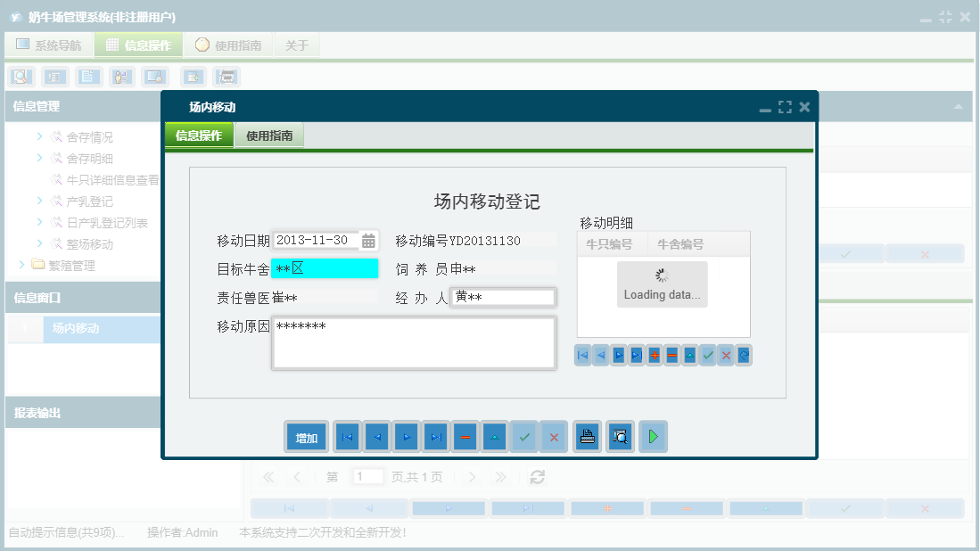Delete current record using the minus icon
The height and width of the screenshot is (551, 980).
coord(671,355)
